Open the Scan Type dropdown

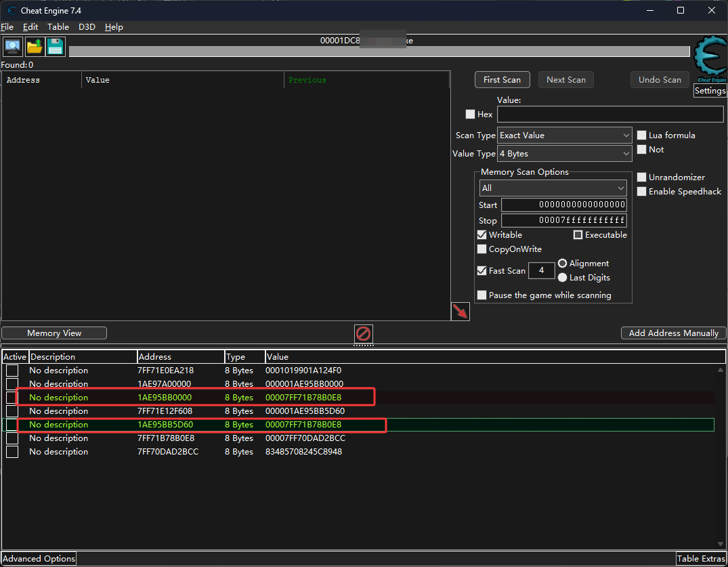(564, 135)
